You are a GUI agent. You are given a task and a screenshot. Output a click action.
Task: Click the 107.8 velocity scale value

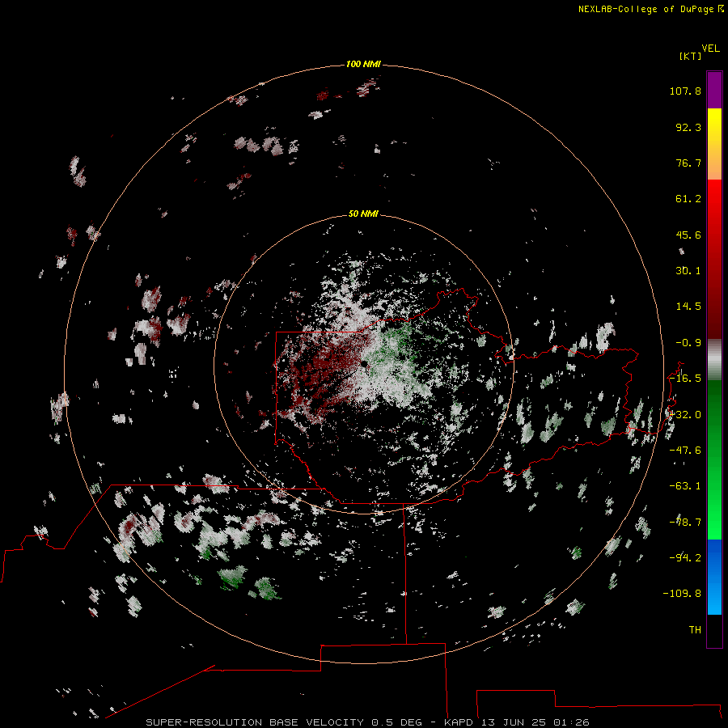click(x=685, y=91)
